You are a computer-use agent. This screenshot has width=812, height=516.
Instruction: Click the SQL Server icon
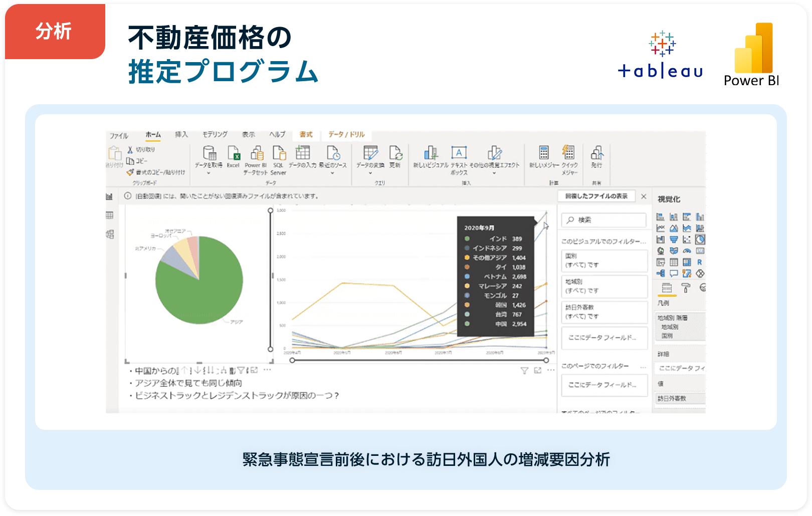pos(279,152)
